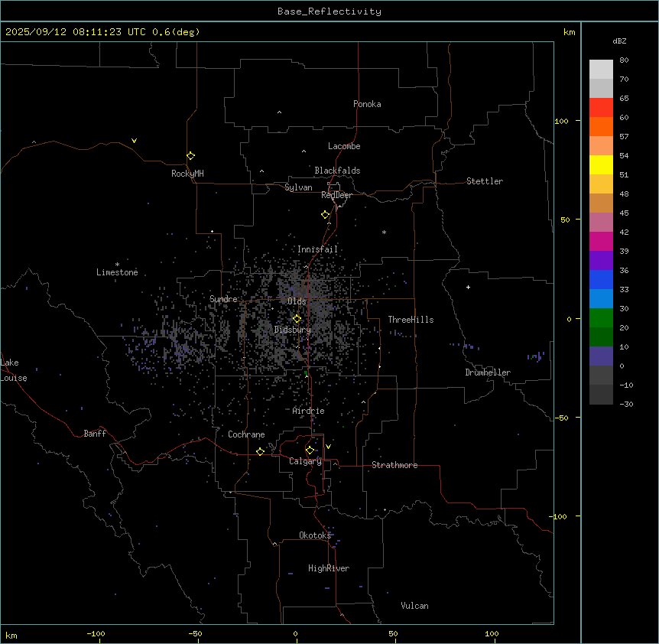Image resolution: width=659 pixels, height=644 pixels.
Task: Click the white asterisk marker above Limestone
Action: click(x=117, y=265)
